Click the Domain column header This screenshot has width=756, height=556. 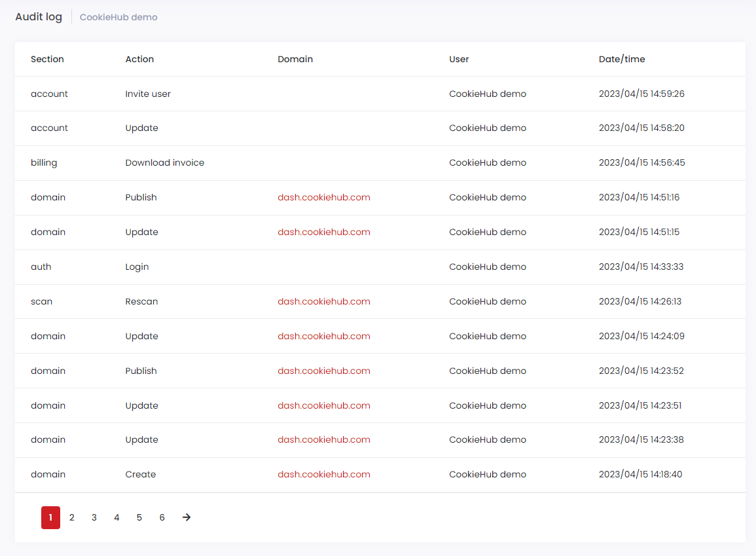coord(295,59)
